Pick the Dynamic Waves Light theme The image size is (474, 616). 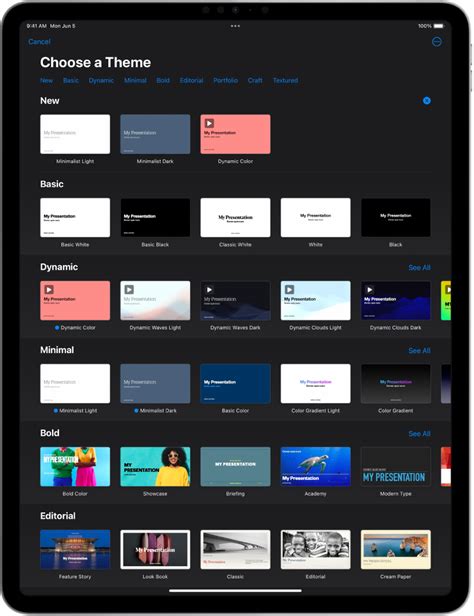(155, 300)
